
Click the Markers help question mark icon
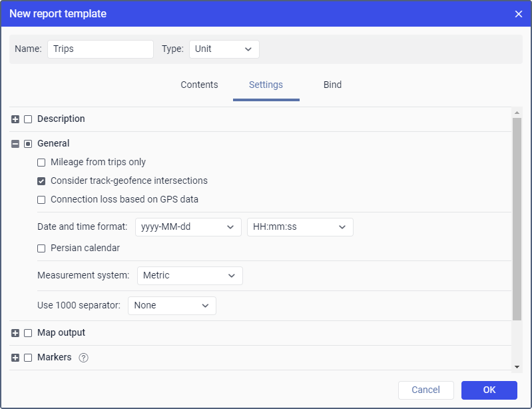click(x=83, y=358)
